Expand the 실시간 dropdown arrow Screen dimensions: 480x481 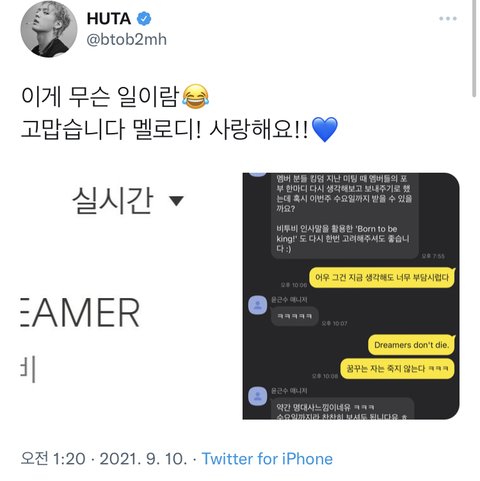pyautogui.click(x=176, y=201)
